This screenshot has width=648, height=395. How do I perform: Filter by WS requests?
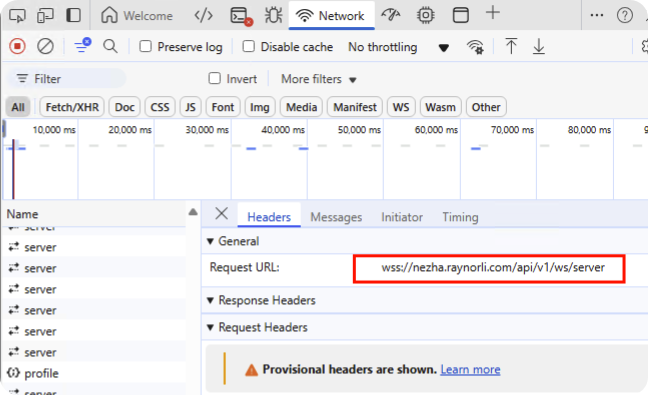pyautogui.click(x=401, y=107)
